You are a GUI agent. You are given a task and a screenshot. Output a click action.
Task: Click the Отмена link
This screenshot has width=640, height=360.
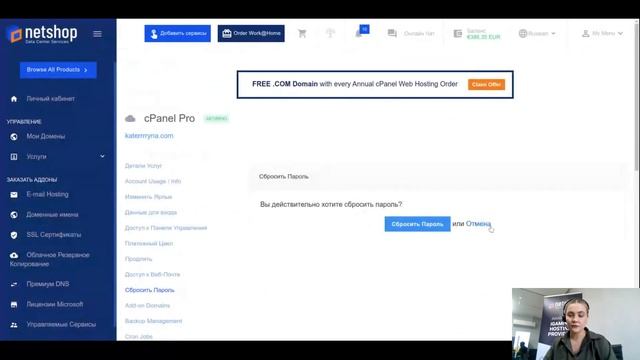478,224
